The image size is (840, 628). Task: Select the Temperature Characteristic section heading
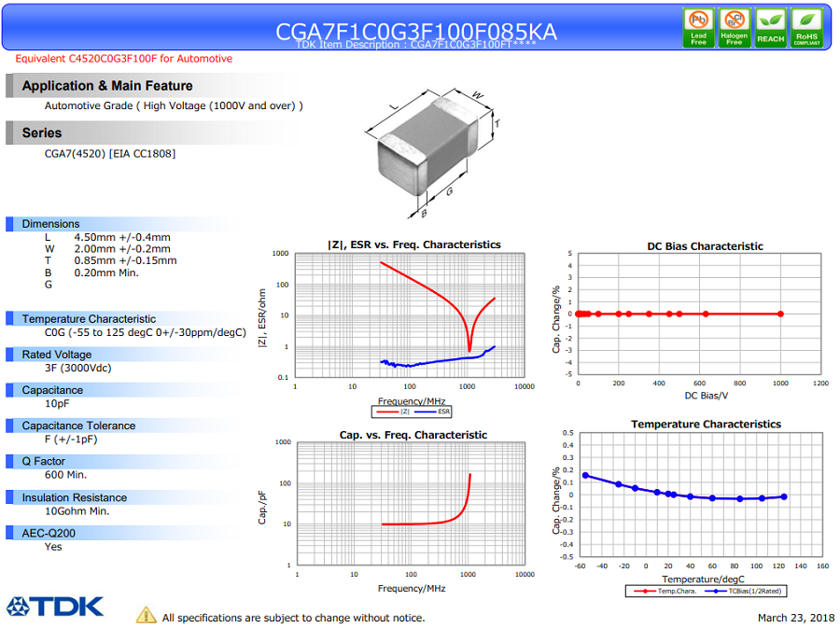[x=89, y=319]
